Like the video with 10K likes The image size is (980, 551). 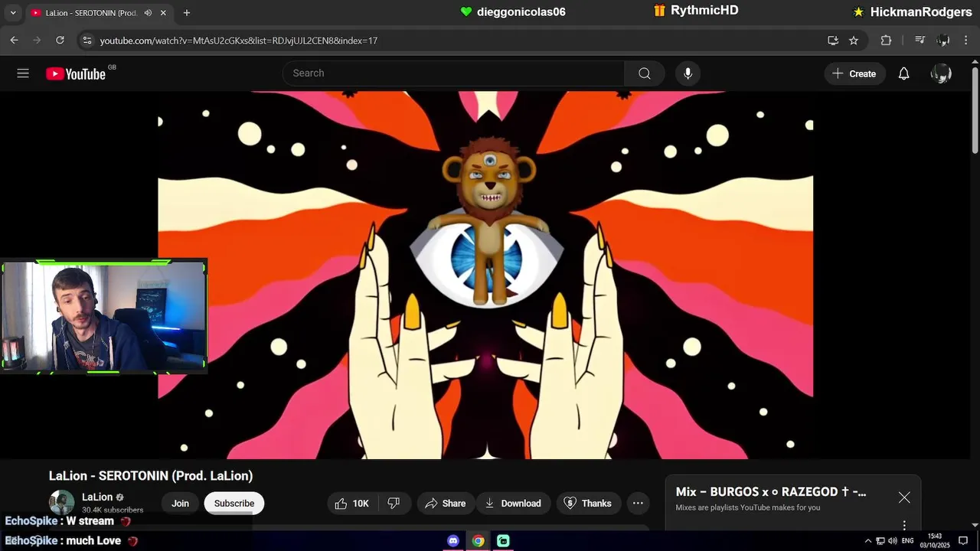(x=351, y=504)
